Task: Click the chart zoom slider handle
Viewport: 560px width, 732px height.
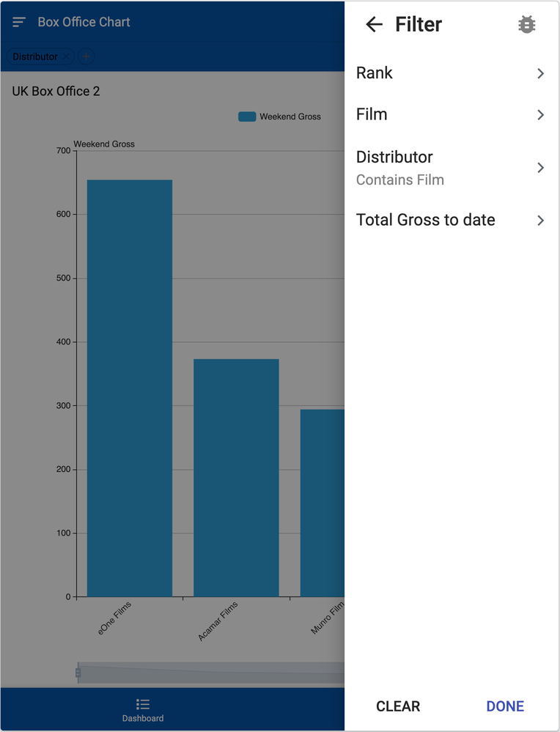Action: pos(78,673)
